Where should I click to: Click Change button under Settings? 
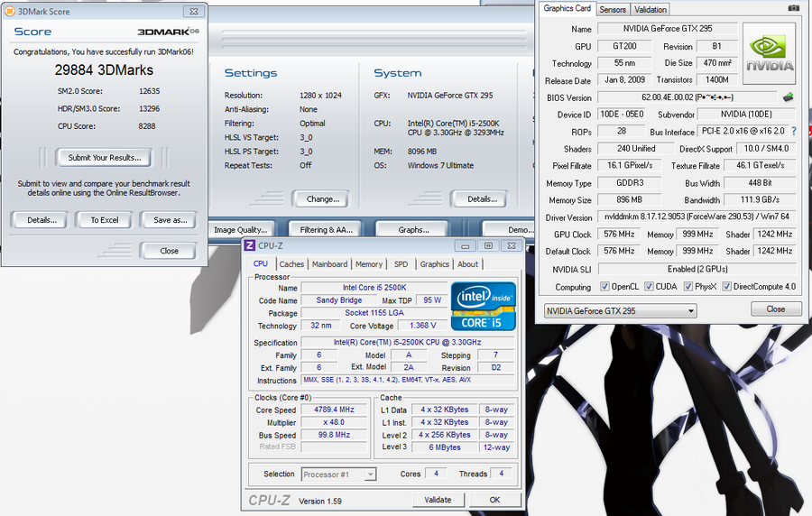(x=323, y=198)
